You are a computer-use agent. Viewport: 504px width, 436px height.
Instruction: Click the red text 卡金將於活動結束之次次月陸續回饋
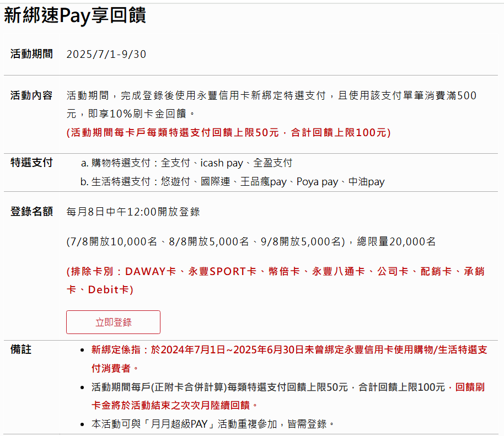[170, 406]
